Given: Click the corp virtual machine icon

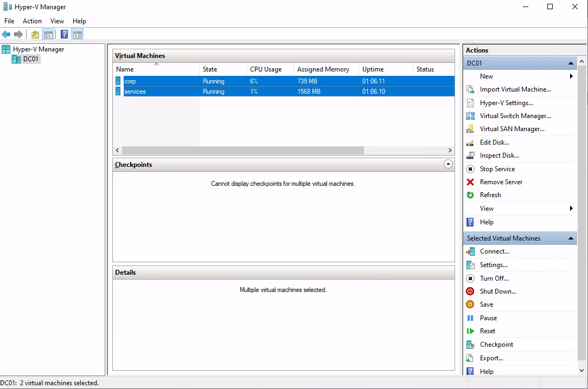Looking at the screenshot, I should 118,81.
